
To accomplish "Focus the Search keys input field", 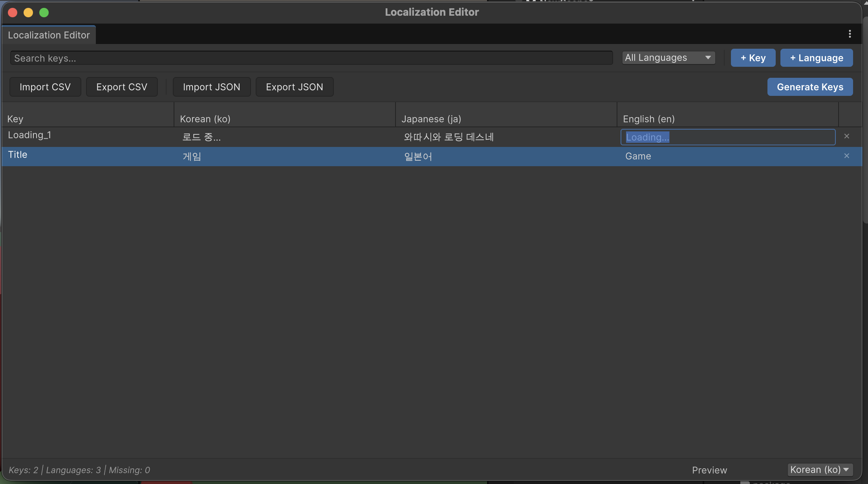I will pyautogui.click(x=311, y=58).
